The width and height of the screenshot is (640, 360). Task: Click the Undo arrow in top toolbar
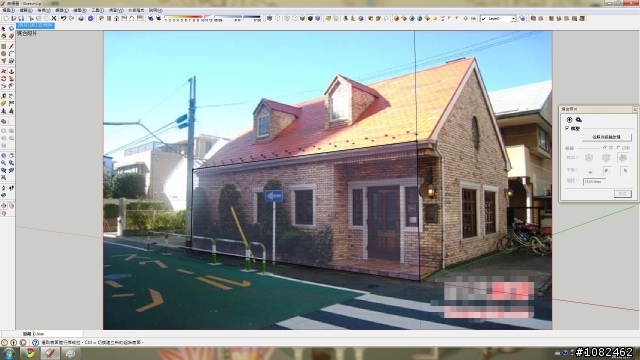click(x=63, y=18)
